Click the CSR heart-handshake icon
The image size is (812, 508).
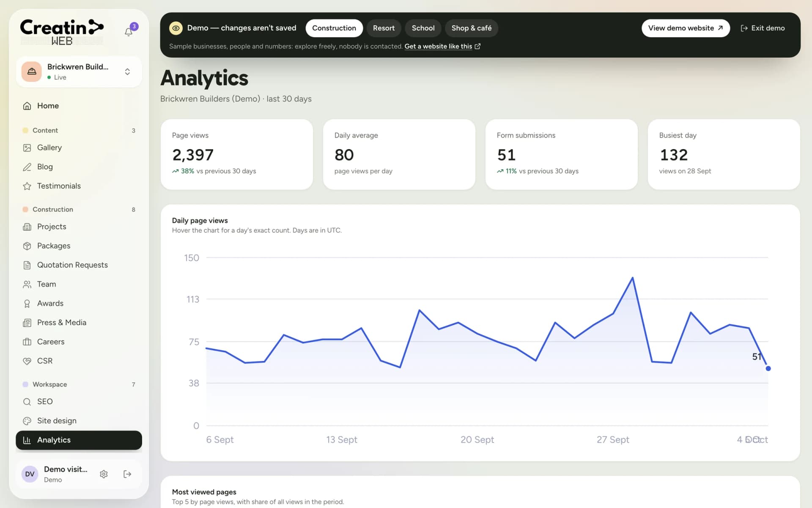click(x=27, y=361)
